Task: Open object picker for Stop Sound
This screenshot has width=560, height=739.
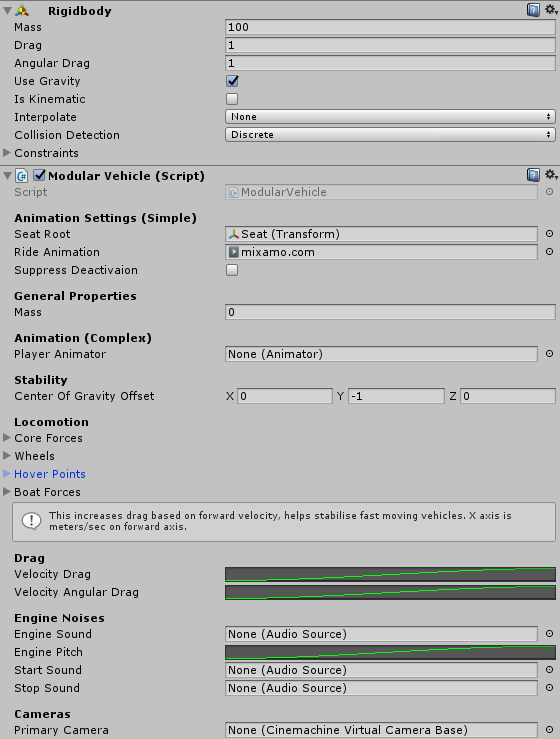Action: [x=549, y=688]
